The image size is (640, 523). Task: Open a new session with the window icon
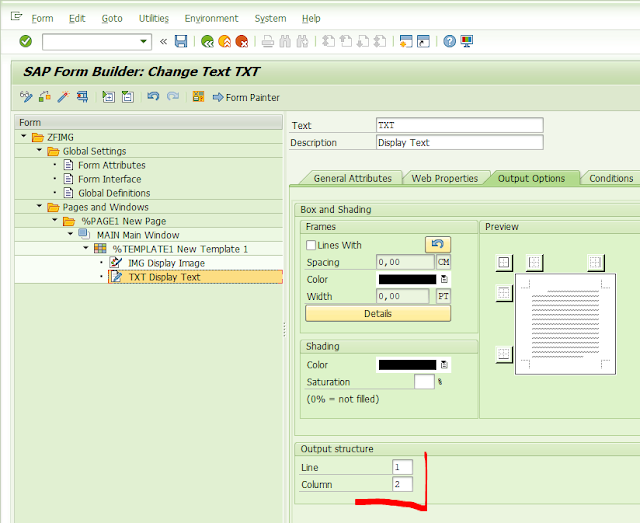406,41
